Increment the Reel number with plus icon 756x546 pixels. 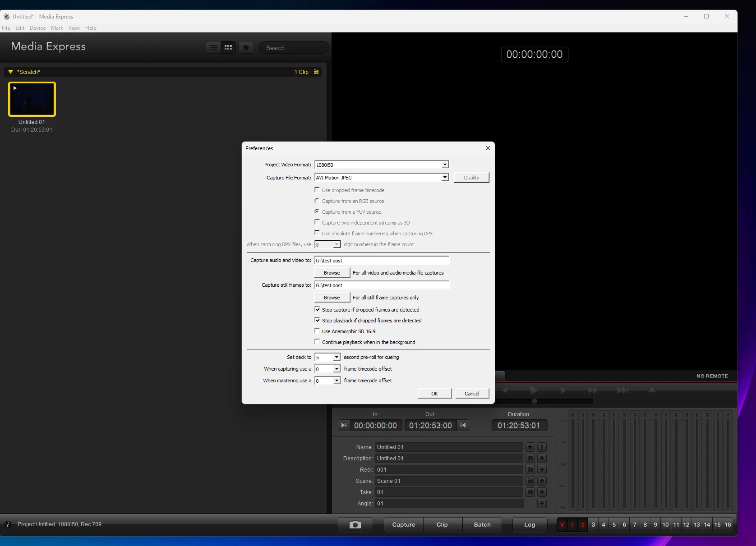coord(542,469)
